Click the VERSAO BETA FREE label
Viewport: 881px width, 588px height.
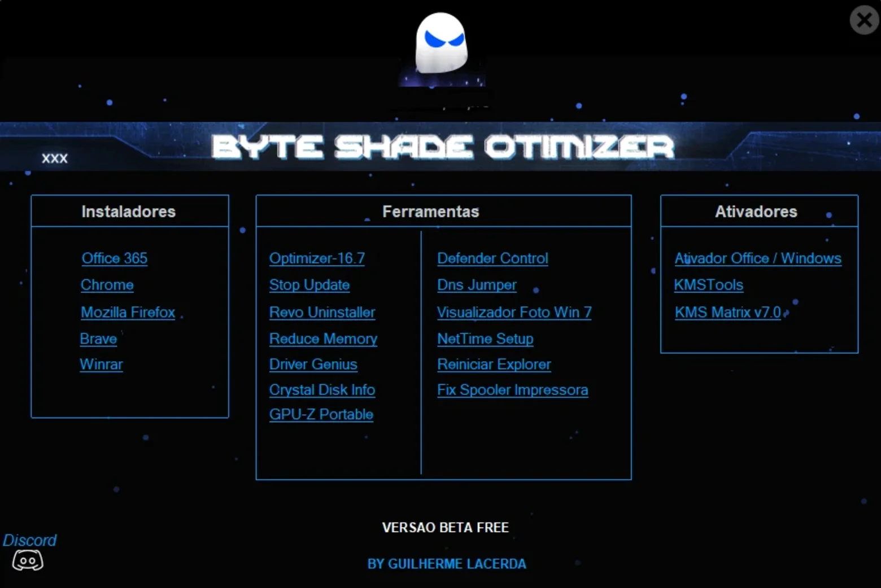446,528
